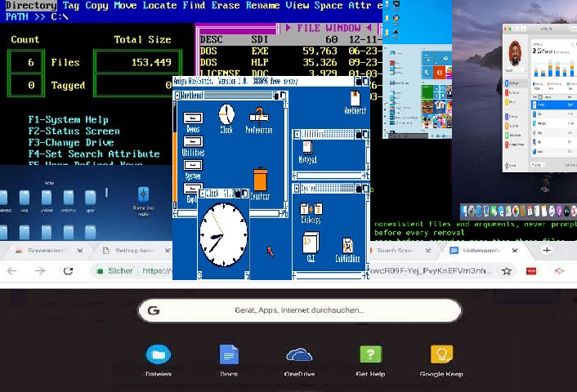Click the Workbench disk icon
Viewport: 577px width, 392px height.
pos(354,100)
